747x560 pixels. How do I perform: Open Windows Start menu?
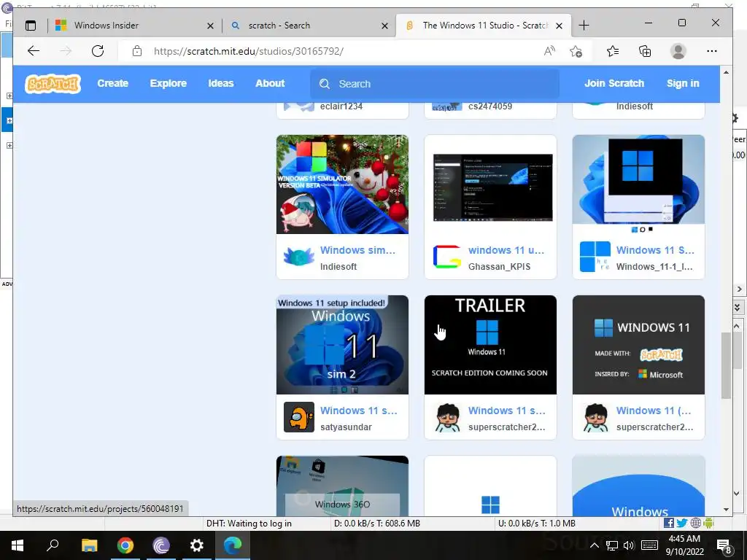point(18,545)
